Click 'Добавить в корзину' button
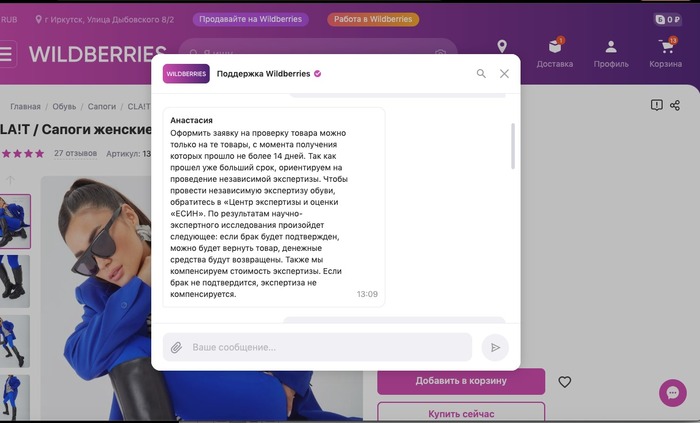 [461, 381]
